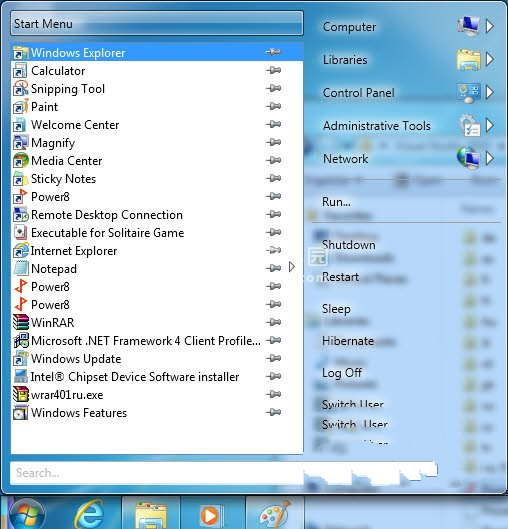Click the Snipping Tool scissors icon
Screen dimensions: 508x529
[21, 89]
